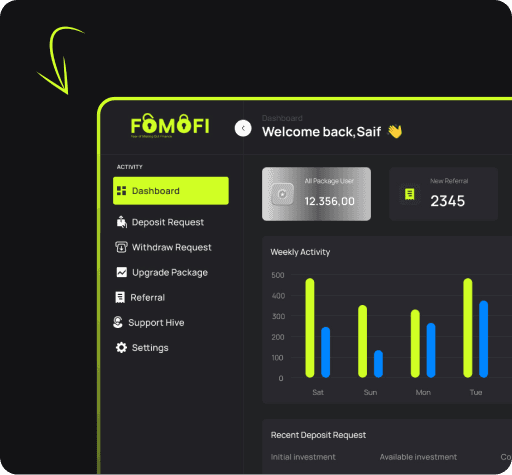Image resolution: width=512 pixels, height=475 pixels.
Task: Open Support Hive page
Action: (156, 323)
